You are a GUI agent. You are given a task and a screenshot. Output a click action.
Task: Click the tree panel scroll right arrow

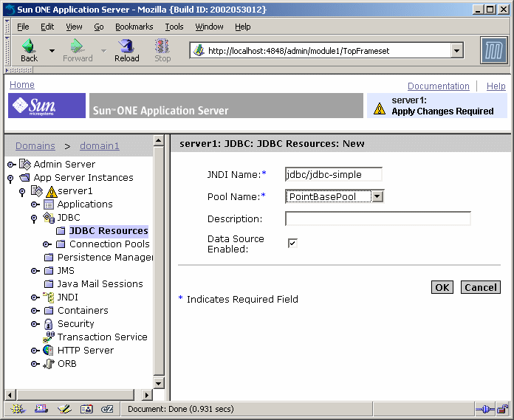[146, 395]
